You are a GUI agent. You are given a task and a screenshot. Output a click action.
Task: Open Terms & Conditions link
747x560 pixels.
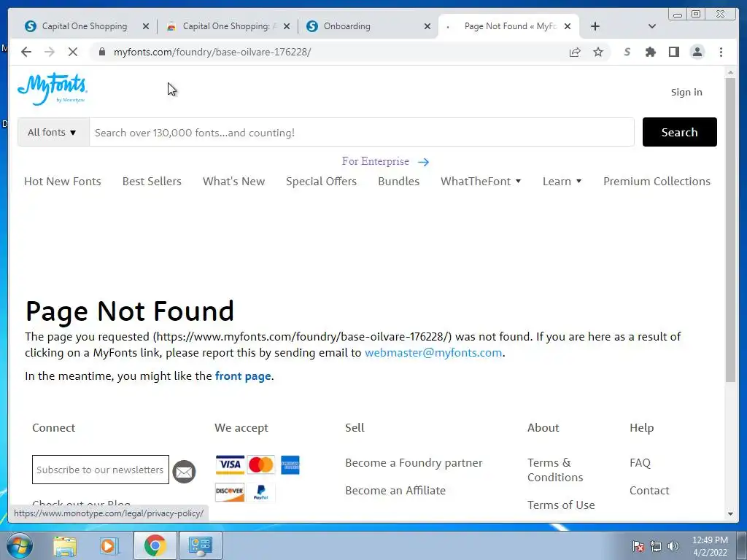tap(555, 470)
